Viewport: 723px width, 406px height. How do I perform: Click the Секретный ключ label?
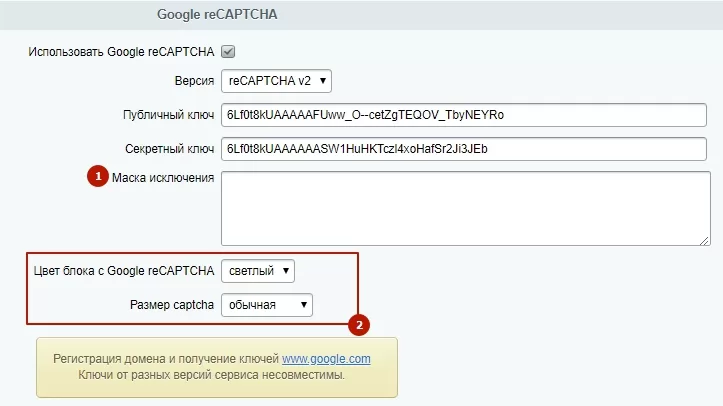[170, 149]
